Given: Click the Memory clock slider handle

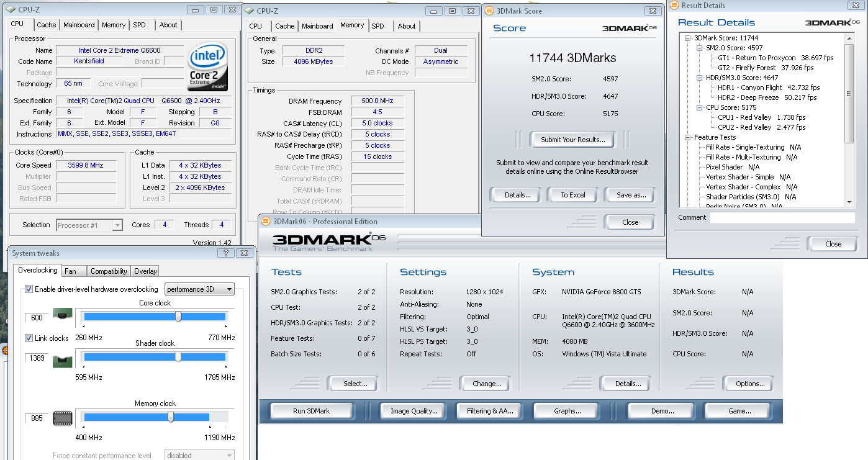Looking at the screenshot, I should (x=171, y=417).
